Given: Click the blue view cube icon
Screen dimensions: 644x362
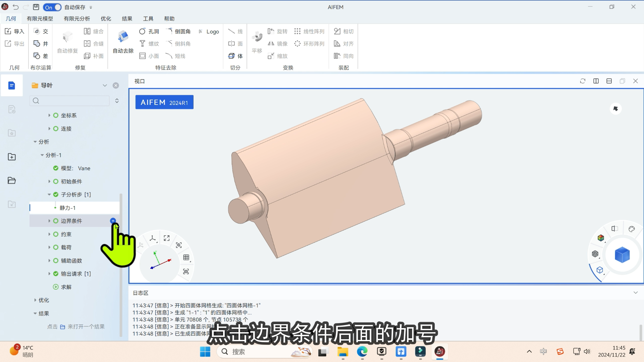Looking at the screenshot, I should coord(622,255).
